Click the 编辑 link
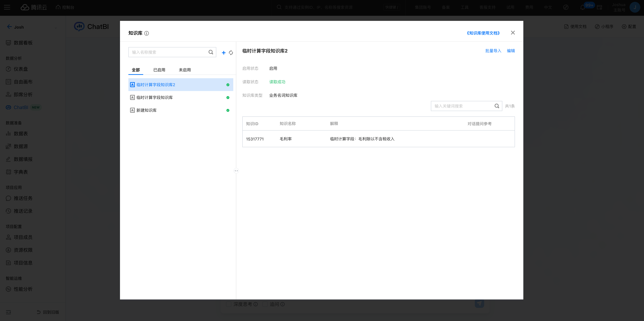 [x=511, y=51]
